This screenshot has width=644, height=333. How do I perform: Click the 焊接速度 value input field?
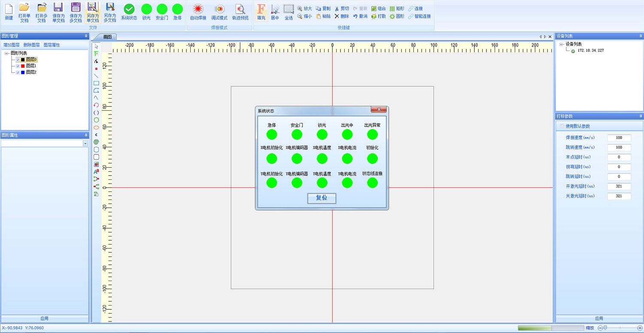(x=619, y=138)
